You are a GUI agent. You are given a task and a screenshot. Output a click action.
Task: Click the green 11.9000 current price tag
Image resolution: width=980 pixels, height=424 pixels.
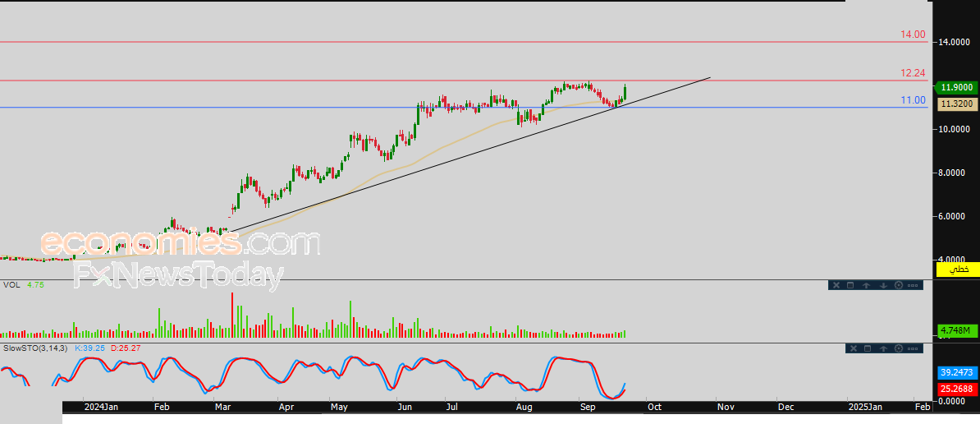[956, 88]
